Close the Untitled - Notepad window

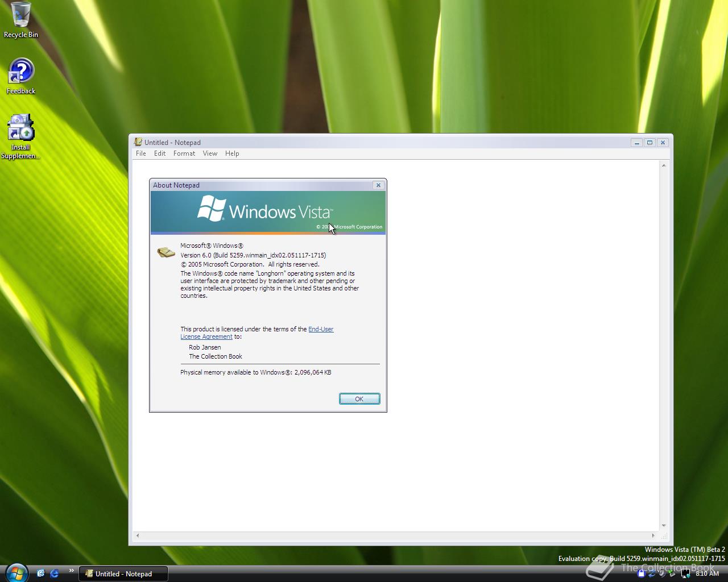pos(663,143)
